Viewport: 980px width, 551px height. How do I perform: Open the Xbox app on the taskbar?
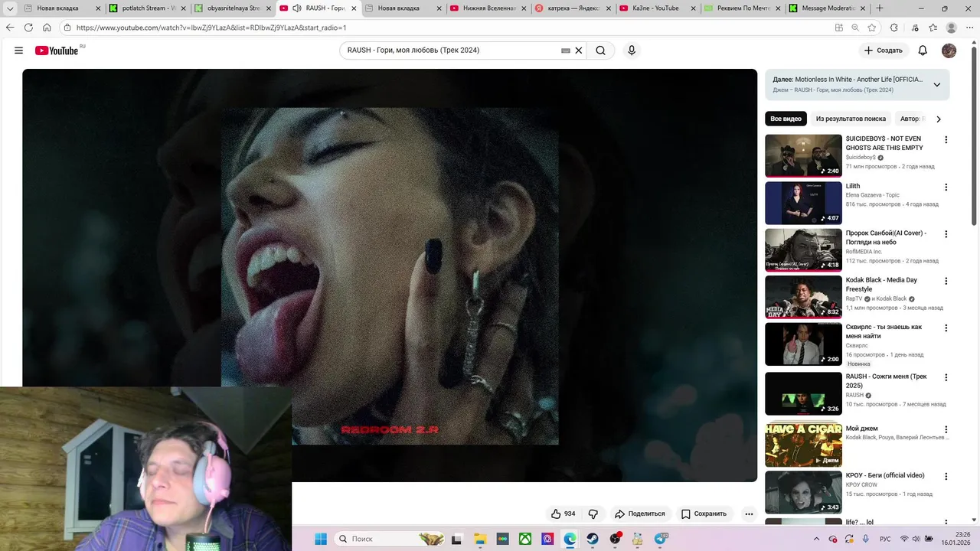(x=525, y=539)
